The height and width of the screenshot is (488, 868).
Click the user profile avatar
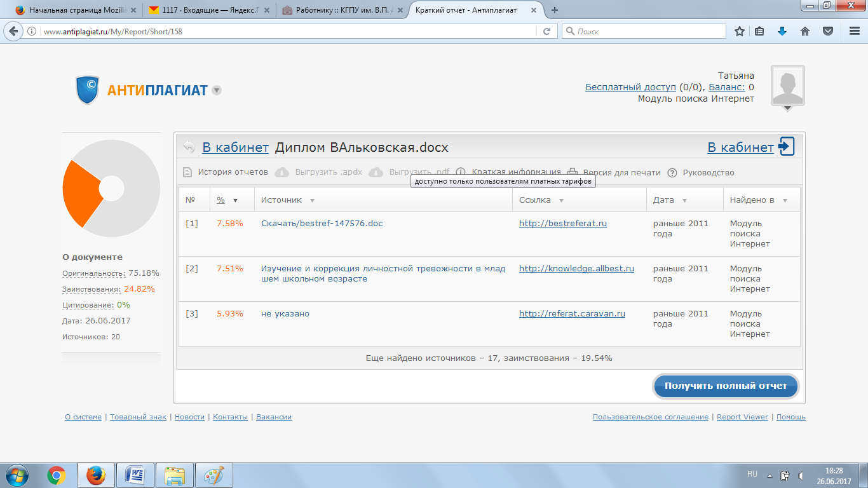787,85
